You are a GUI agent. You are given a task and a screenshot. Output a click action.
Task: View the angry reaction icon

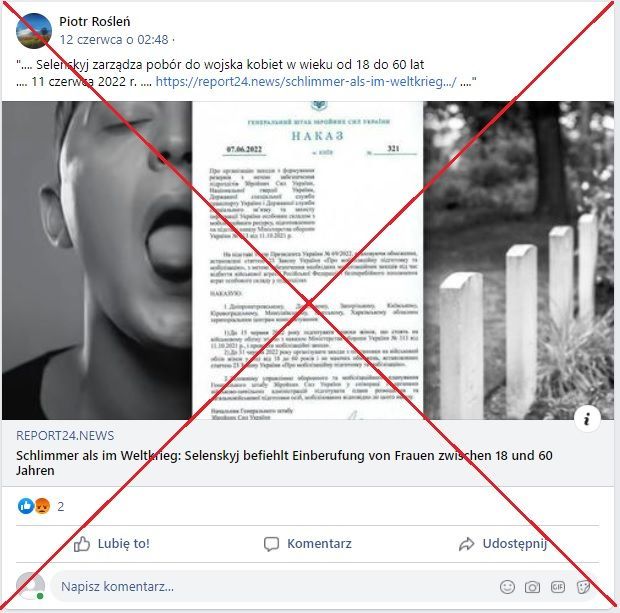(42, 506)
